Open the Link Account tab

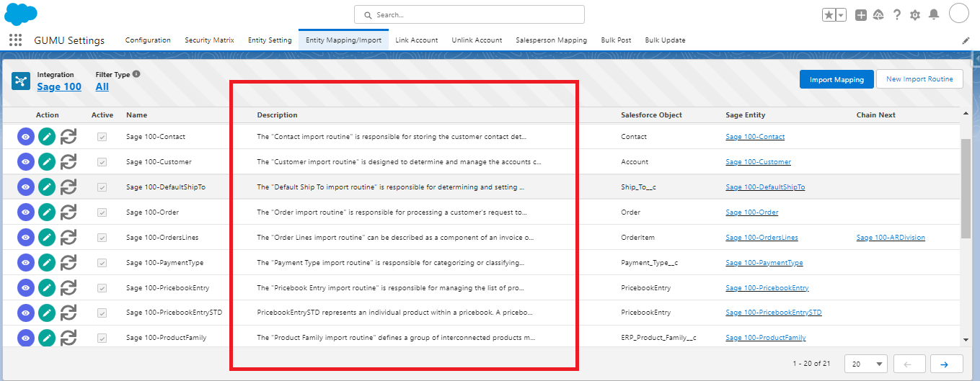pos(417,40)
